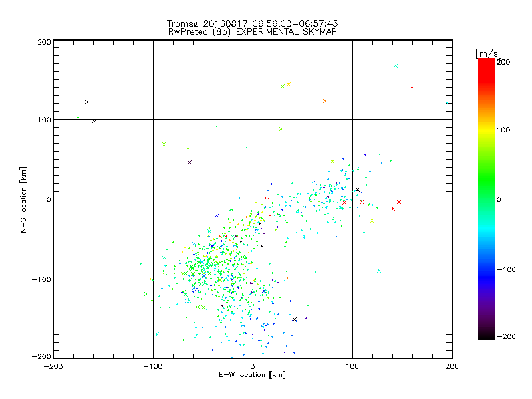Viewport: 532px width, 399px height.
Task: Click the E-W location [km] axis label
Action: (252, 375)
